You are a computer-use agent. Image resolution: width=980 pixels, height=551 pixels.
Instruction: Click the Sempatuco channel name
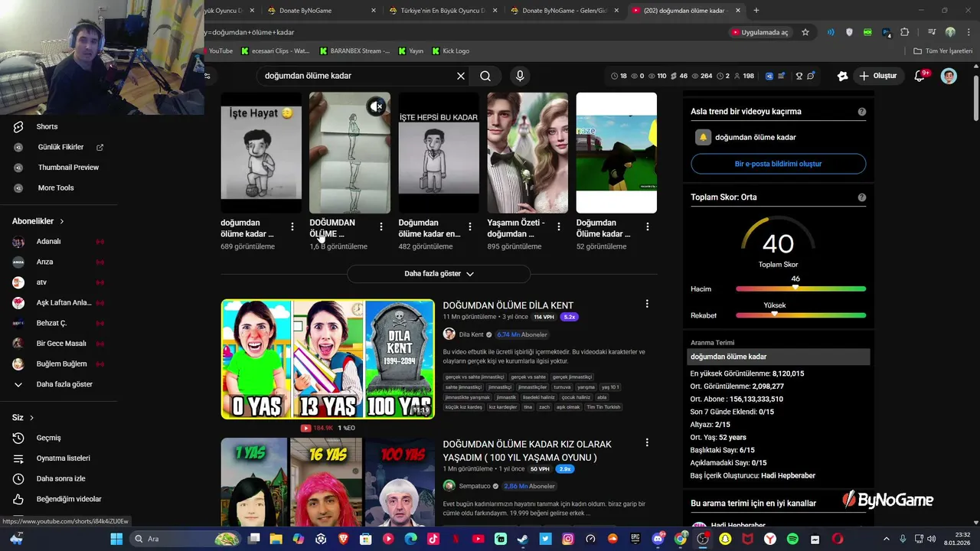click(x=475, y=486)
